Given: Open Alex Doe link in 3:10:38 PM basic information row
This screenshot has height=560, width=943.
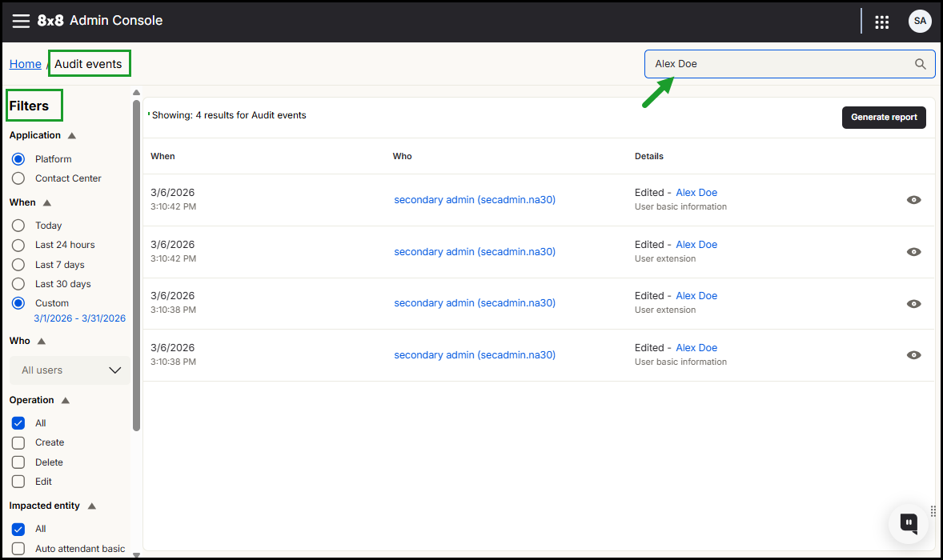Looking at the screenshot, I should 696,348.
